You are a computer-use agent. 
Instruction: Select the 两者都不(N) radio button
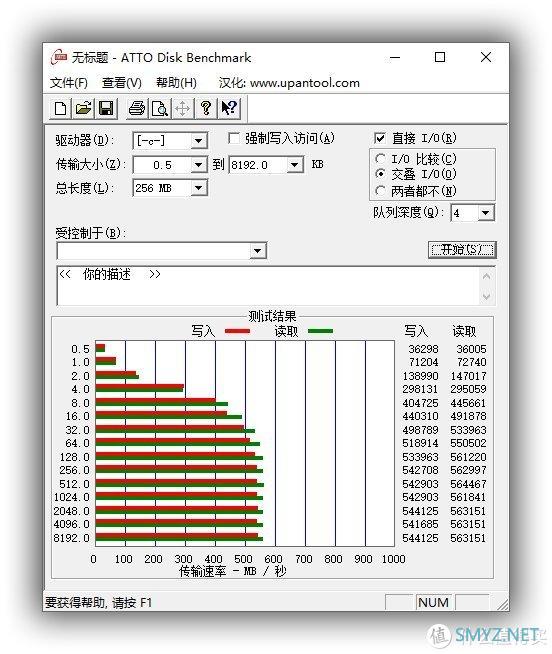coord(380,191)
